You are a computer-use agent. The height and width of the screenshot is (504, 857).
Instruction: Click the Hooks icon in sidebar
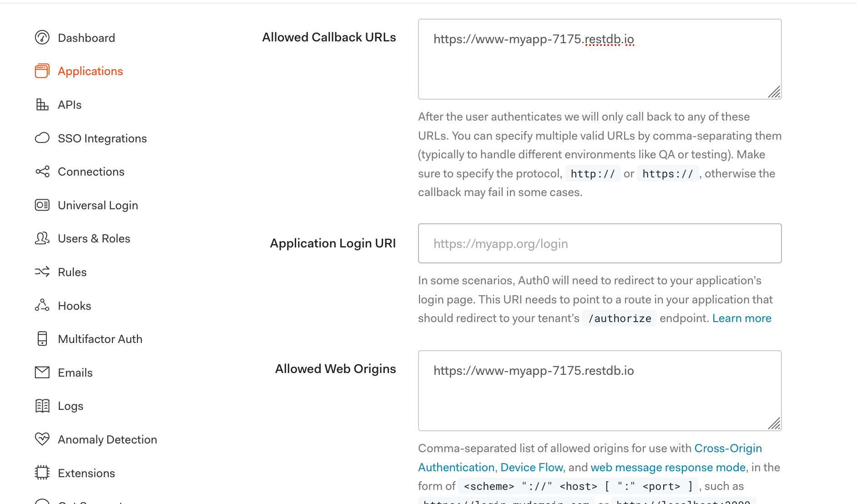click(42, 305)
